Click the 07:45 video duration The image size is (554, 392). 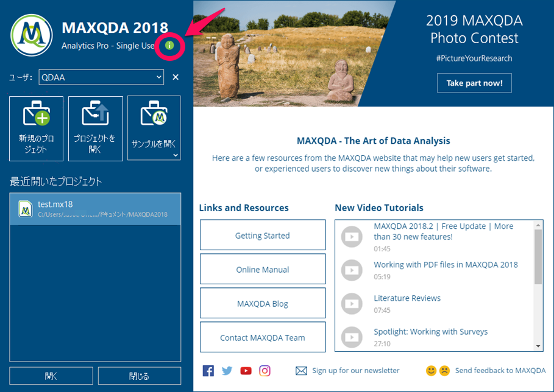coord(382,310)
